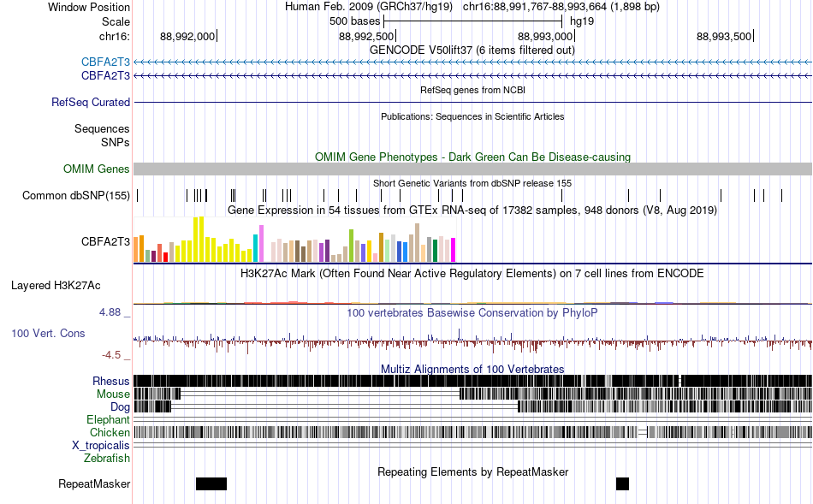Select the Elephant species label
This screenshot has height=504, width=813.
click(108, 419)
